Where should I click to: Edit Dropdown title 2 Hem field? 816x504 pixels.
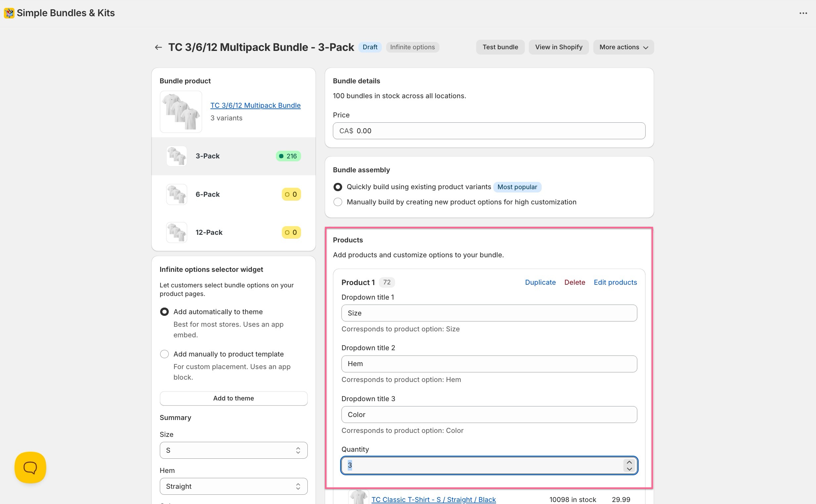click(489, 364)
